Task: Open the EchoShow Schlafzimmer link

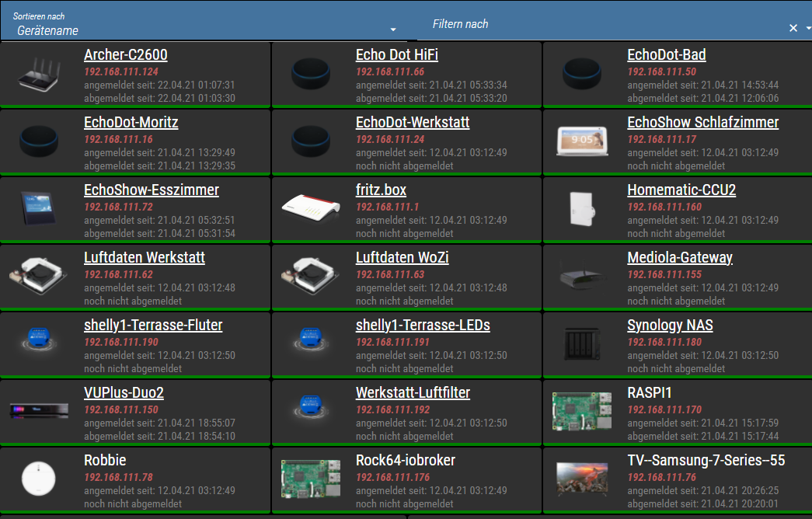Action: pos(702,122)
